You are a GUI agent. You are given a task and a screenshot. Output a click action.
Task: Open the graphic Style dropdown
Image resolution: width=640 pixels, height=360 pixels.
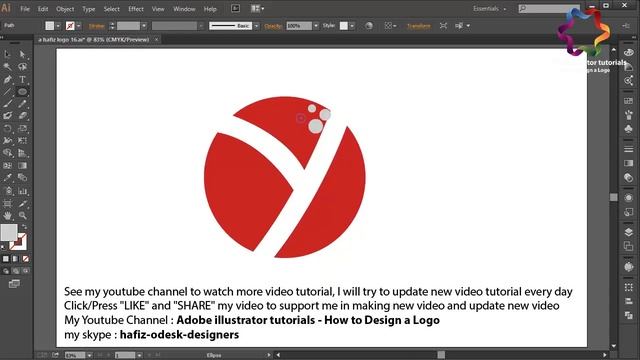tap(352, 26)
